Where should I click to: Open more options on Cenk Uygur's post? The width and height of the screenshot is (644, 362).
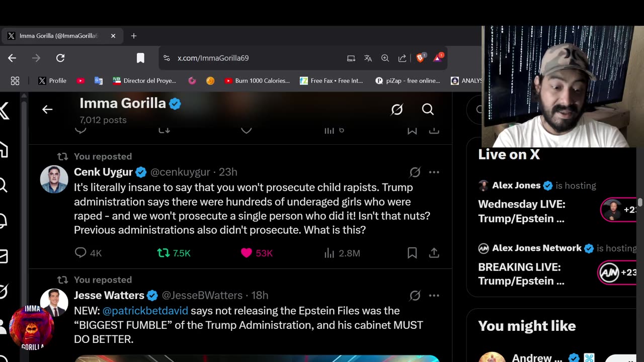coord(434,172)
